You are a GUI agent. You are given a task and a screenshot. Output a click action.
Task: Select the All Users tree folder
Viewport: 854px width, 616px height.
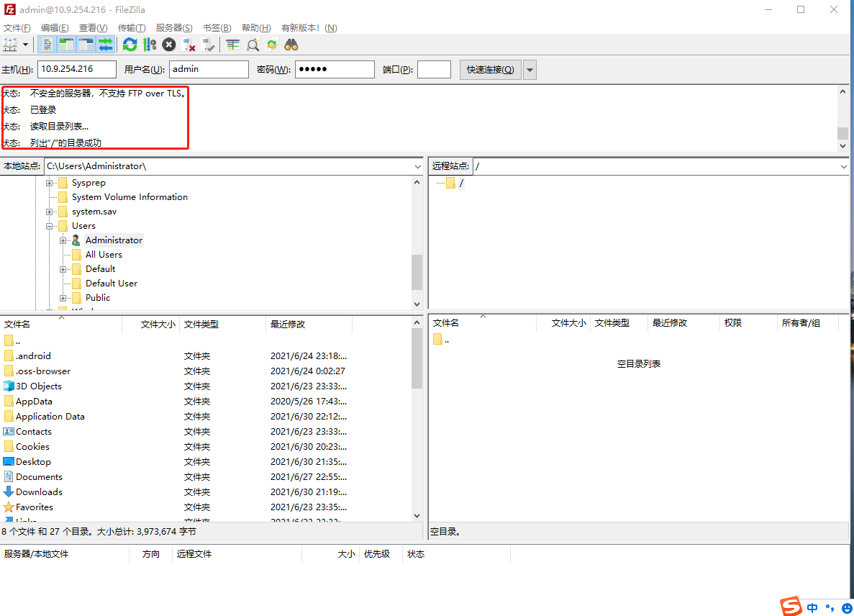(x=104, y=254)
